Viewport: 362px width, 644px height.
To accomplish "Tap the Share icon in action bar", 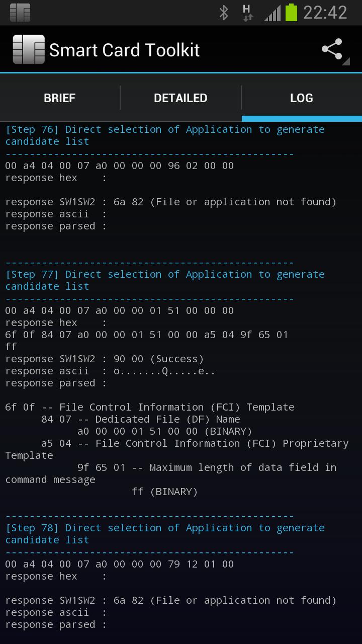I will pos(332,49).
